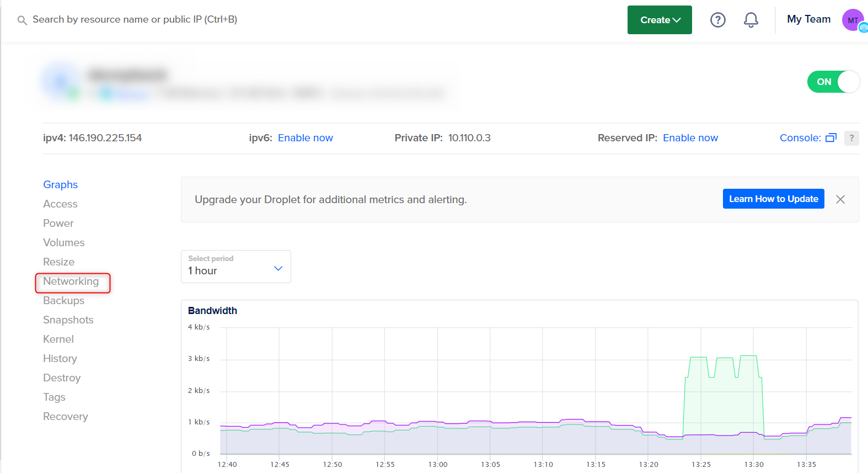Open the help question mark icon
868x473 pixels.
(x=717, y=20)
